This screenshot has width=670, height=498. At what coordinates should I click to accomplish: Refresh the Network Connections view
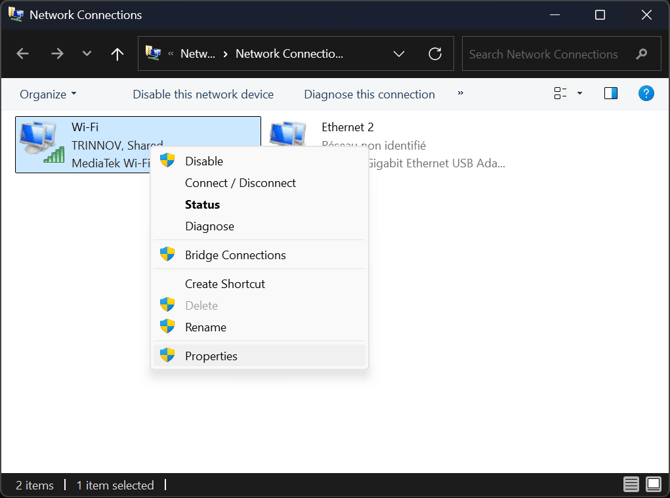(434, 54)
